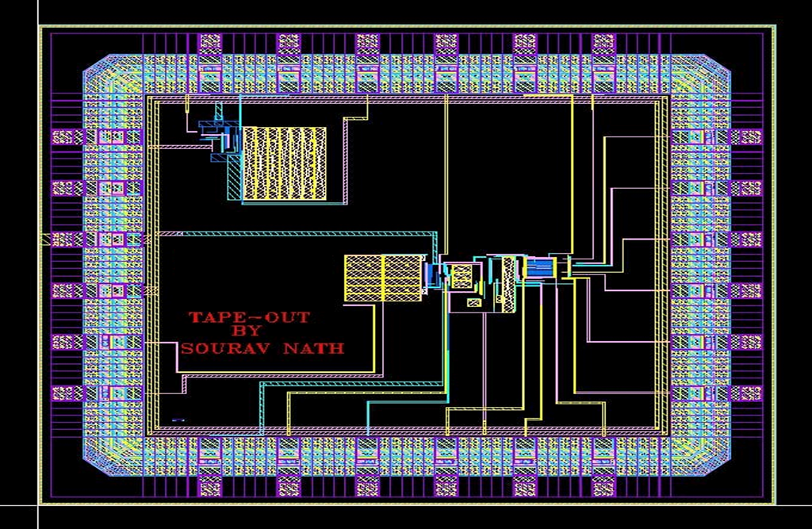Screen dimensions: 812x529
Task: Click the red TAPE-OUT text label
Action: pyautogui.click(x=249, y=317)
